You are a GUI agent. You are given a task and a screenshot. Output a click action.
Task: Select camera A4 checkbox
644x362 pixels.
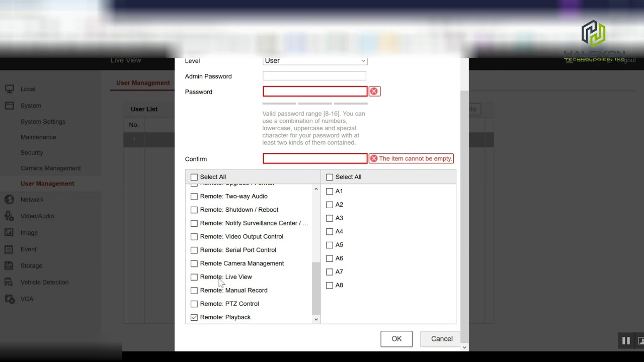coord(330,232)
